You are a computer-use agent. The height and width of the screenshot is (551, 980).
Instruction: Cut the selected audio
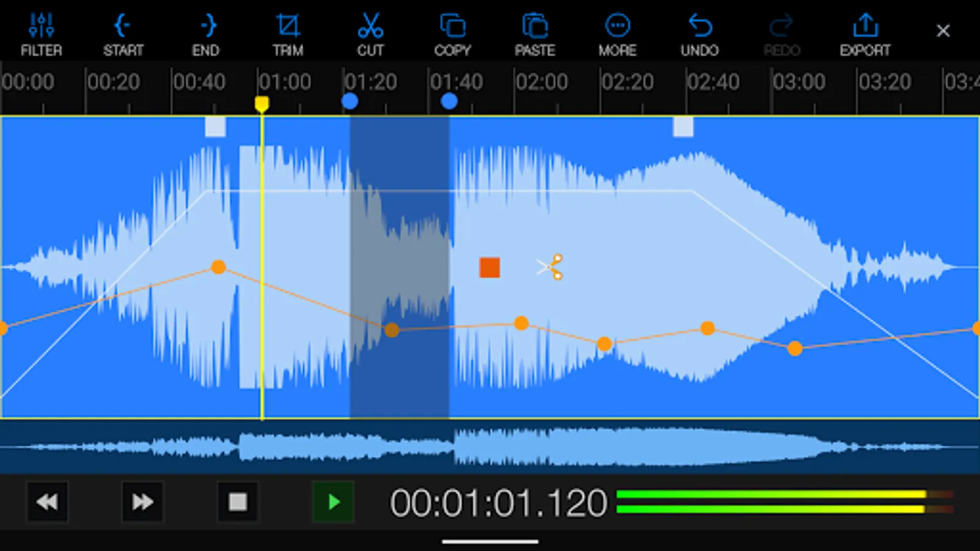click(x=370, y=36)
